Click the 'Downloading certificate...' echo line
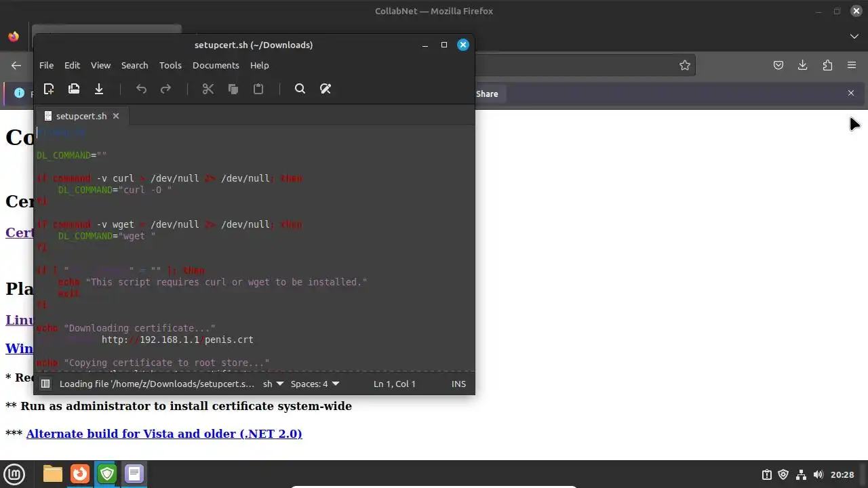Screen dimensions: 868x488 tap(125, 328)
